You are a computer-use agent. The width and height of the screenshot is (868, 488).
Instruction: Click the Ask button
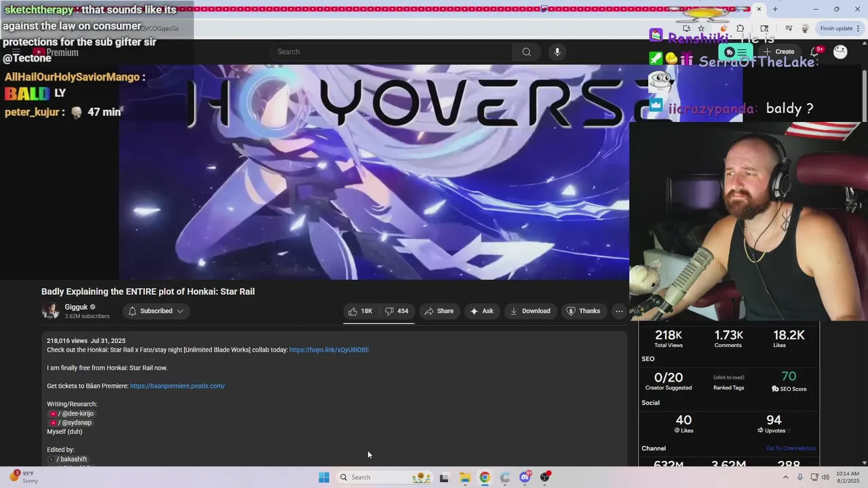481,311
